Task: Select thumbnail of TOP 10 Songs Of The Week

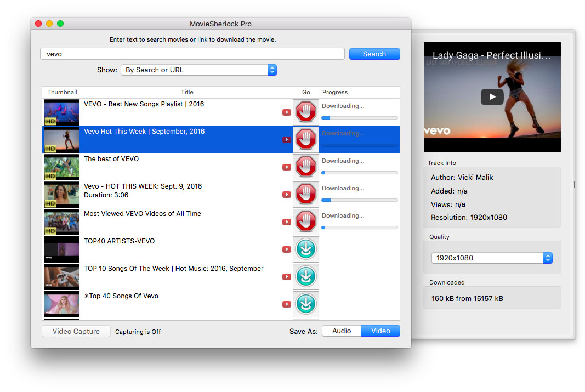Action: (62, 276)
